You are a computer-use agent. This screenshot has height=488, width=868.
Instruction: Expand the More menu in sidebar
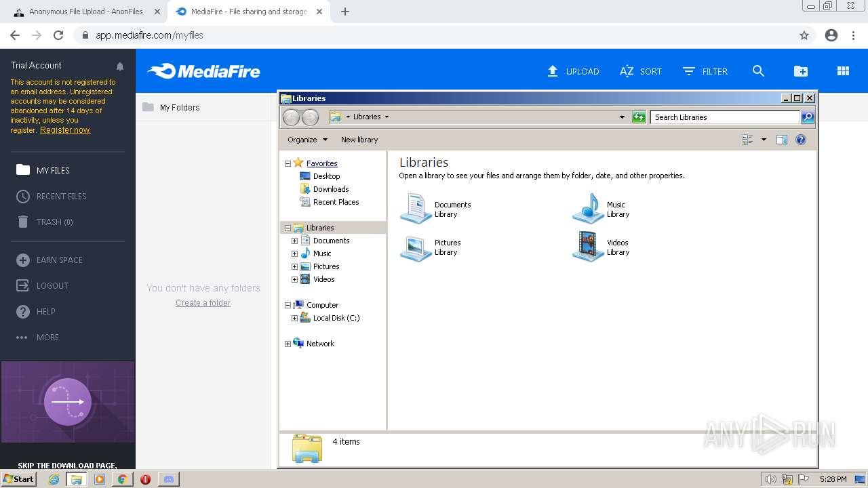38,337
